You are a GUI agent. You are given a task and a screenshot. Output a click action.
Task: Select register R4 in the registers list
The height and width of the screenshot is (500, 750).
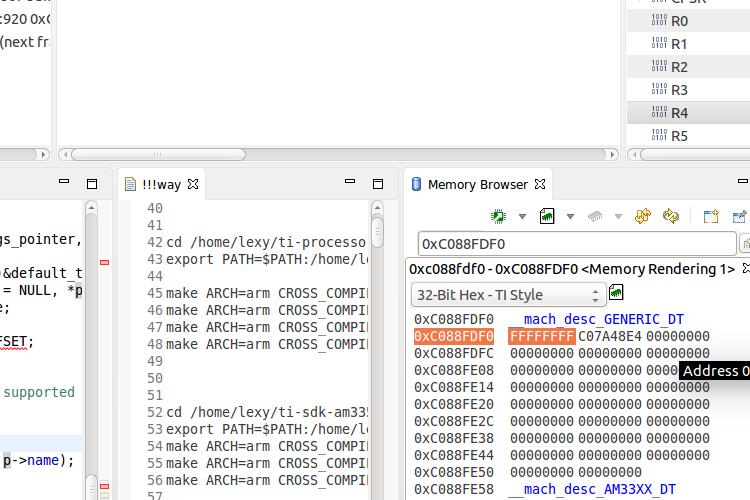[x=679, y=113]
